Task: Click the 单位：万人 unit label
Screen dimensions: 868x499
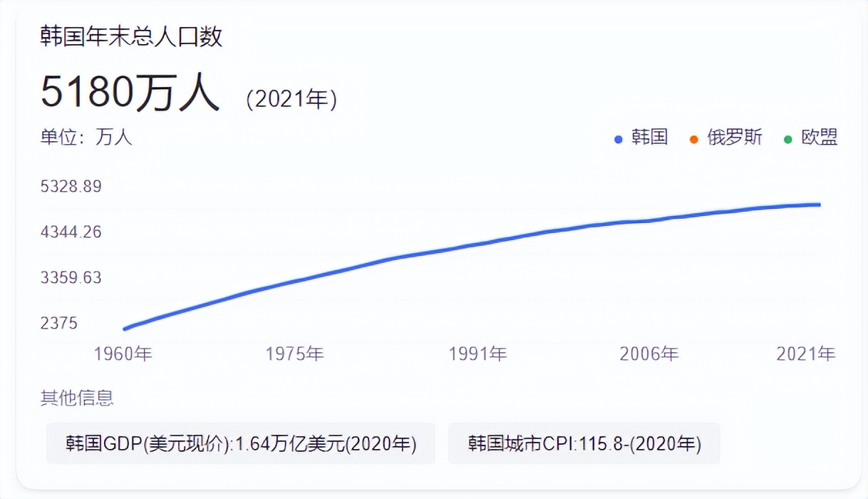Action: [86, 137]
